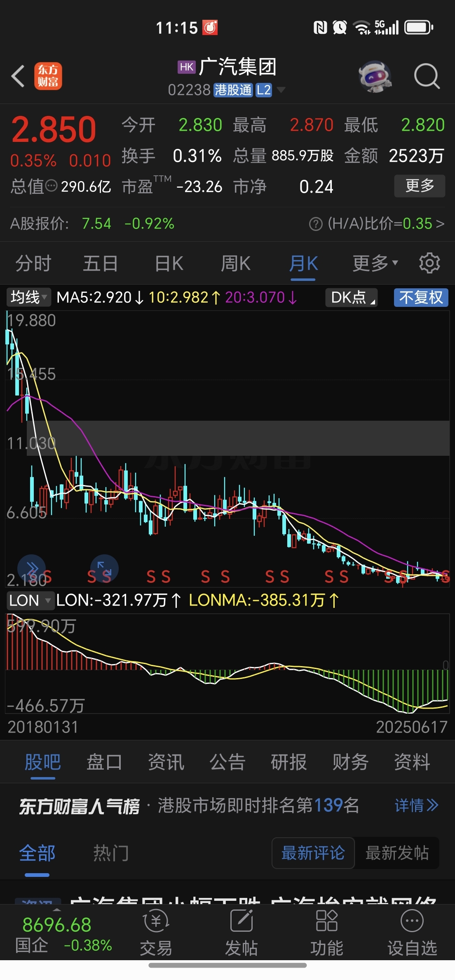Tap the 东方财富人气榜 banner title
The width and height of the screenshot is (455, 980).
click(79, 806)
